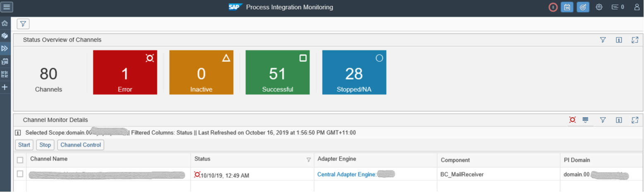Check the first channel row checkbox
This screenshot has width=644, height=195.
(x=20, y=174)
